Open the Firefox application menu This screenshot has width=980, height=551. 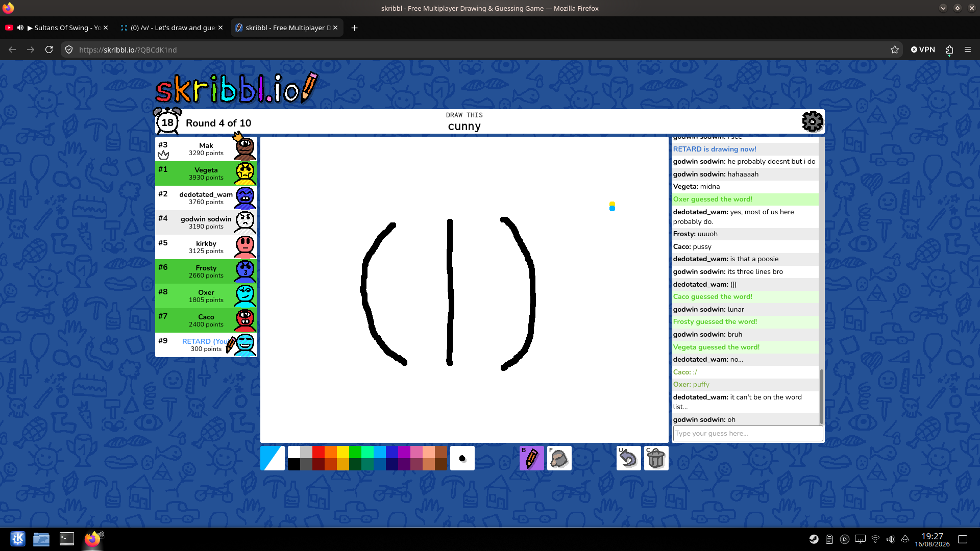967,49
